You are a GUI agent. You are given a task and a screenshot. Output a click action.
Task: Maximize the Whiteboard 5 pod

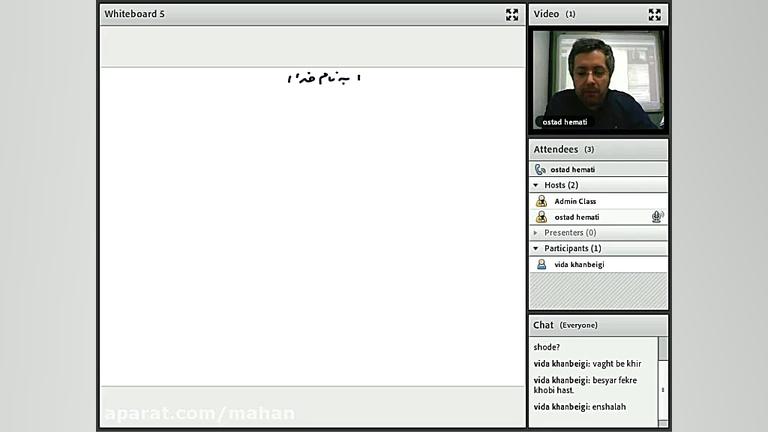(x=512, y=15)
